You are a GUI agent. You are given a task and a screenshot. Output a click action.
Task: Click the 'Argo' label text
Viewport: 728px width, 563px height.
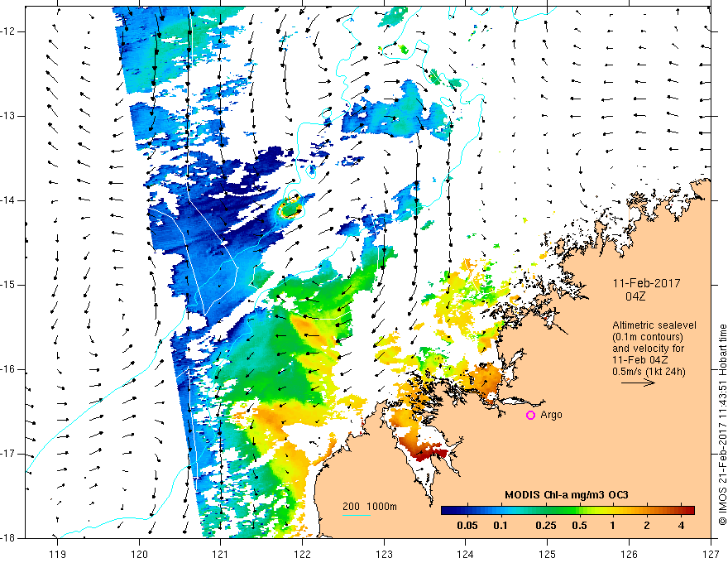pos(551,415)
